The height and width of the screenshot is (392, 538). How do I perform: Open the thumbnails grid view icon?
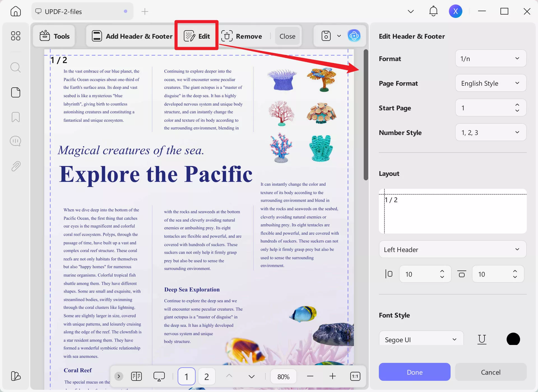pyautogui.click(x=15, y=36)
